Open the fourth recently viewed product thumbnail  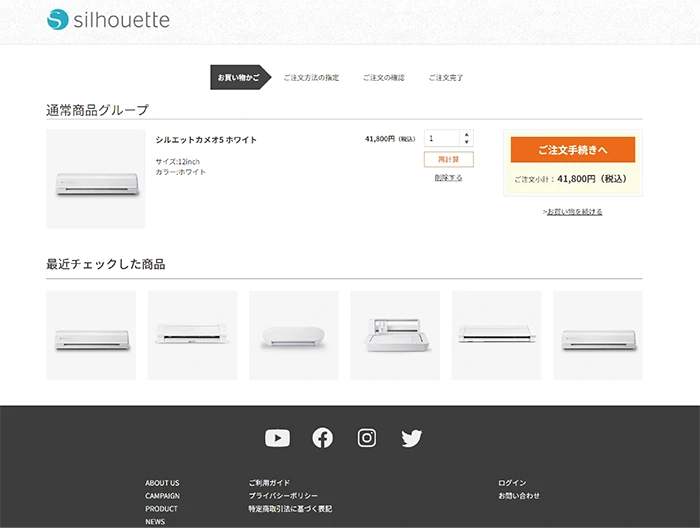click(x=395, y=335)
